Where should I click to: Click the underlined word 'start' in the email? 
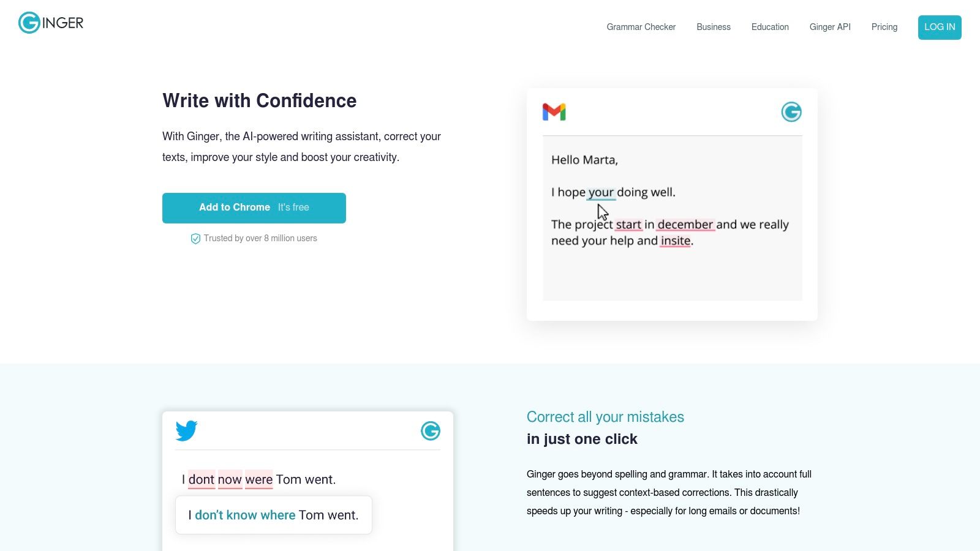(628, 225)
